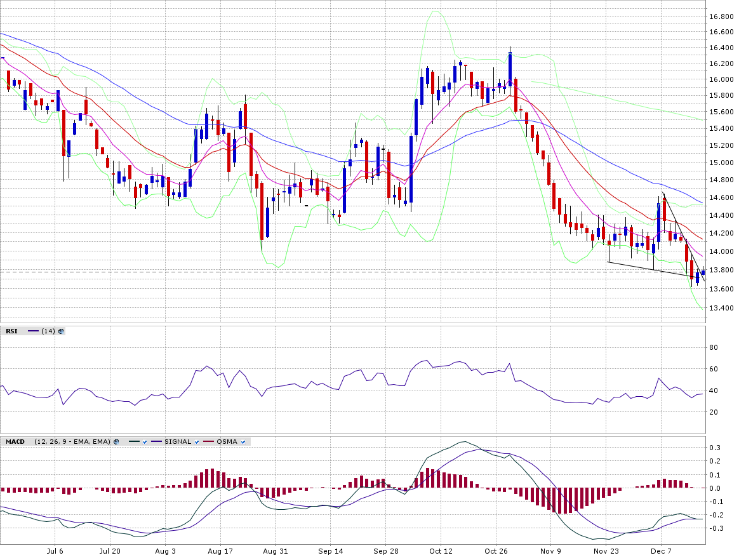
Task: Click the SIGNAL legend text
Action: pos(178,441)
